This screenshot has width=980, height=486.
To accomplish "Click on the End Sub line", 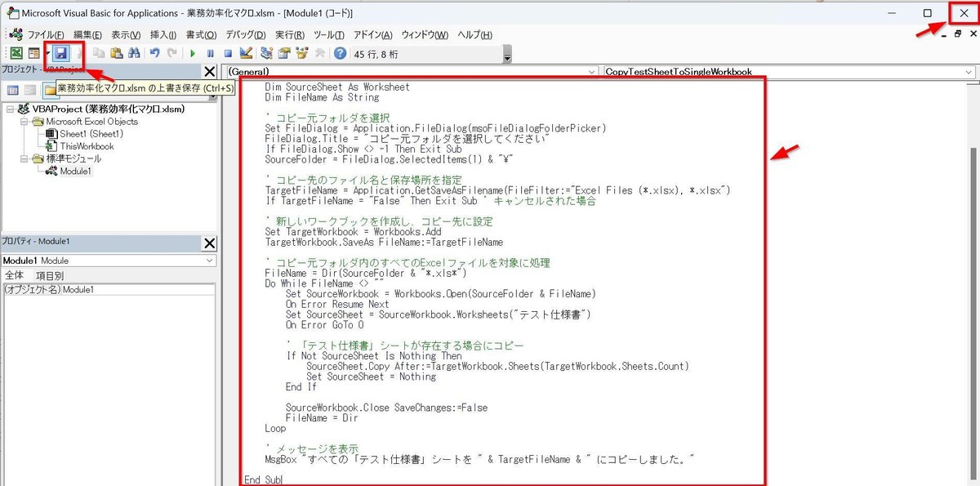I will (263, 479).
